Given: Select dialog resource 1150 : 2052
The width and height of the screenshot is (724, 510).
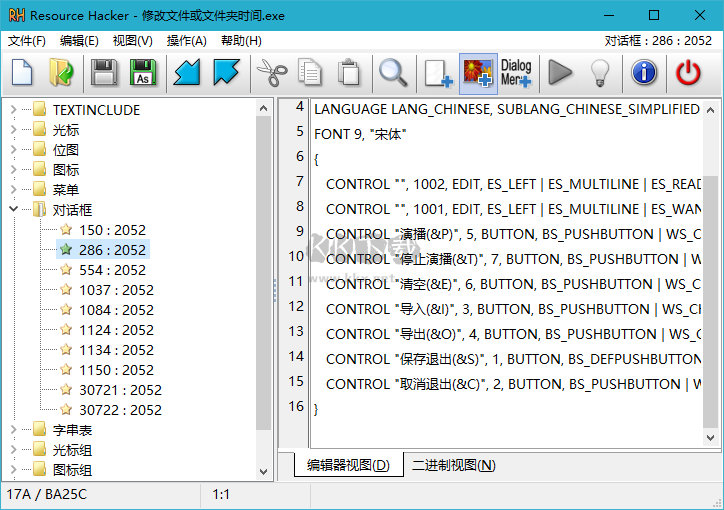Looking at the screenshot, I should (x=116, y=370).
